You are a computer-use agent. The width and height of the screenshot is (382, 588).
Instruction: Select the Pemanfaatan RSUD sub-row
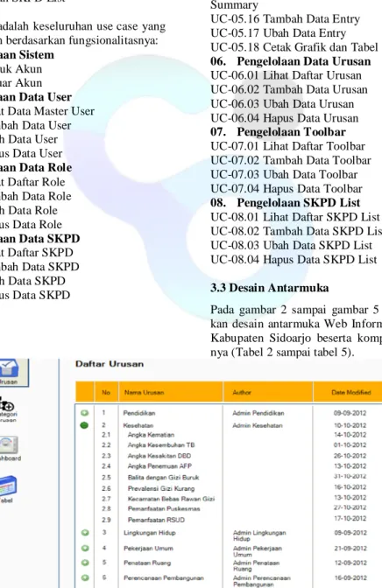[x=156, y=520]
